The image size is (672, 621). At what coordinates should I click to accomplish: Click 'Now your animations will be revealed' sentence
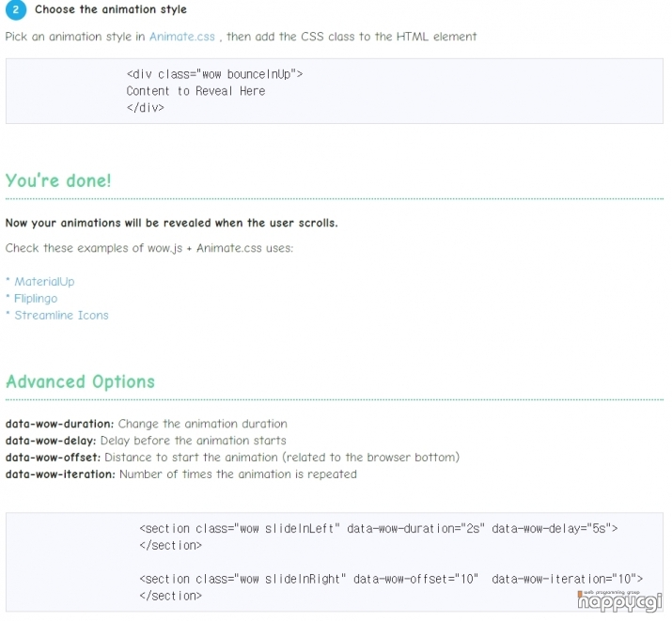pos(171,223)
